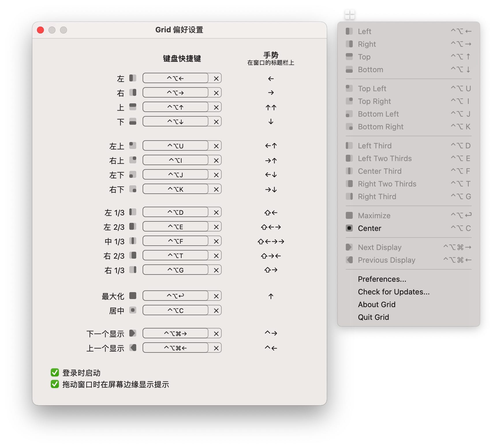The image size is (493, 448).
Task: Click the center layout icon beside 居中
Action: point(133,310)
